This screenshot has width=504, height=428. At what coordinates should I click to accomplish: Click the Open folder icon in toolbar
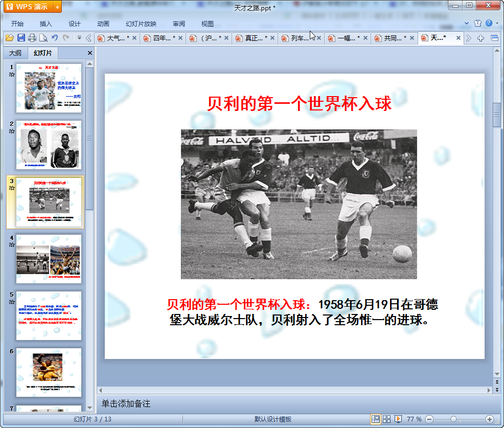point(10,38)
